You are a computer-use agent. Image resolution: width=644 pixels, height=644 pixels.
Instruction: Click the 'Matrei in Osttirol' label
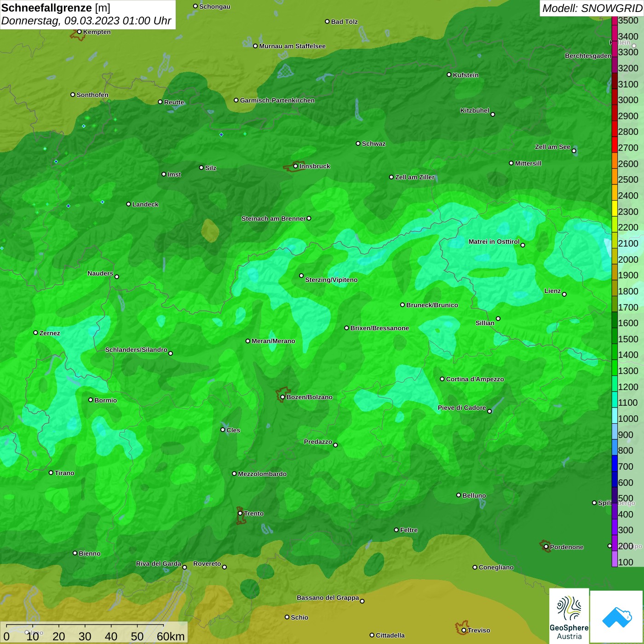click(494, 241)
